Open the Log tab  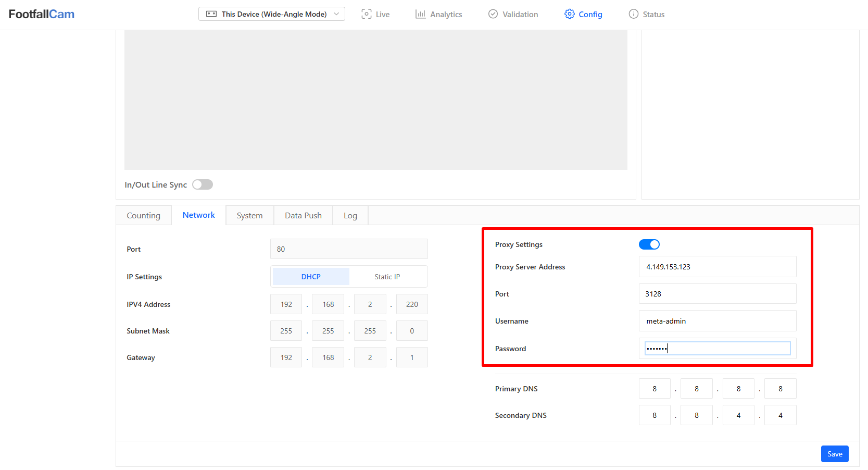point(350,216)
